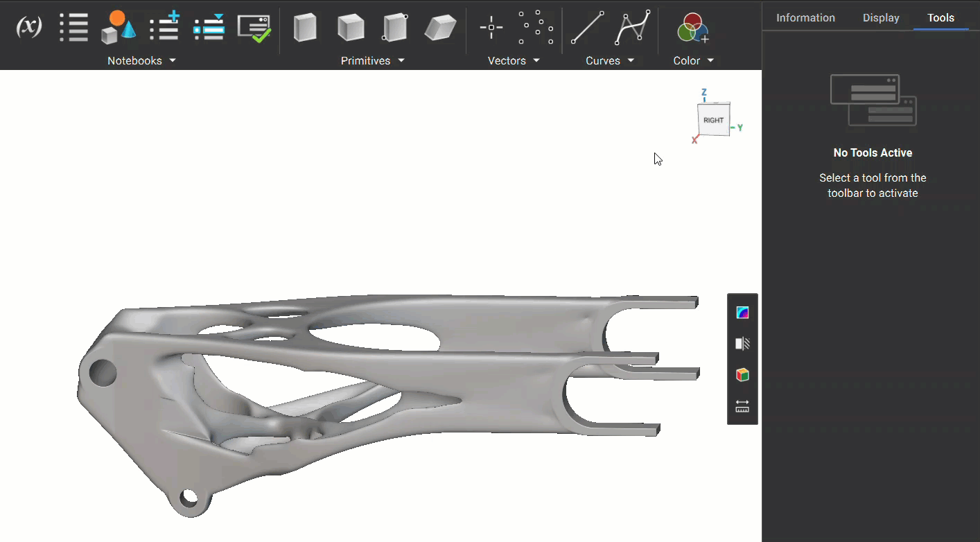
Task: Click the variables (x) icon
Action: point(28,27)
